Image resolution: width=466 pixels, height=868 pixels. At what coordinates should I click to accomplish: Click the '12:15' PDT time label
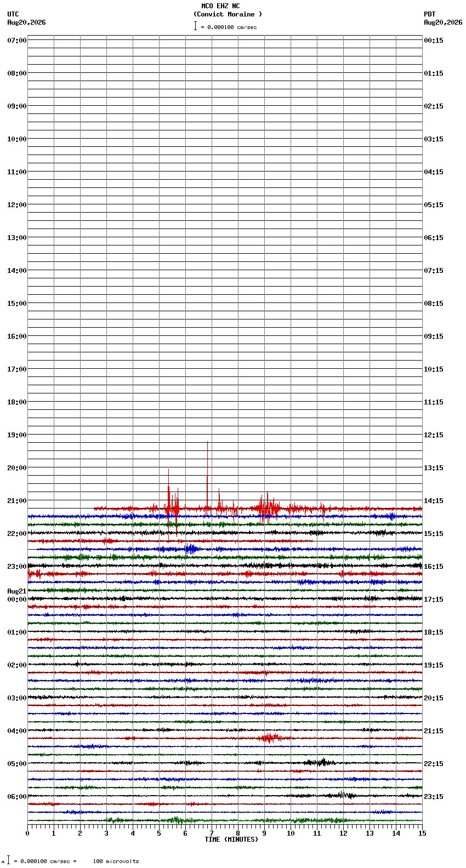[434, 435]
